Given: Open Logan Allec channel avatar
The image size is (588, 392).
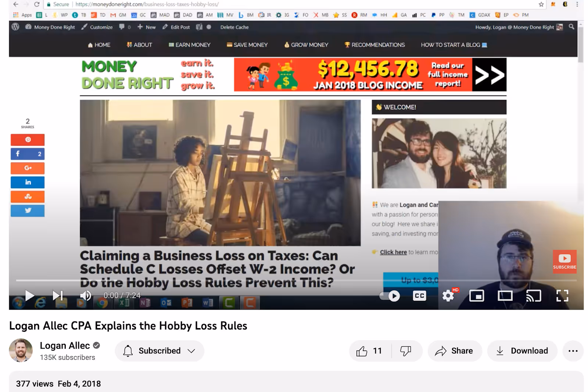Looking at the screenshot, I should click(x=21, y=350).
